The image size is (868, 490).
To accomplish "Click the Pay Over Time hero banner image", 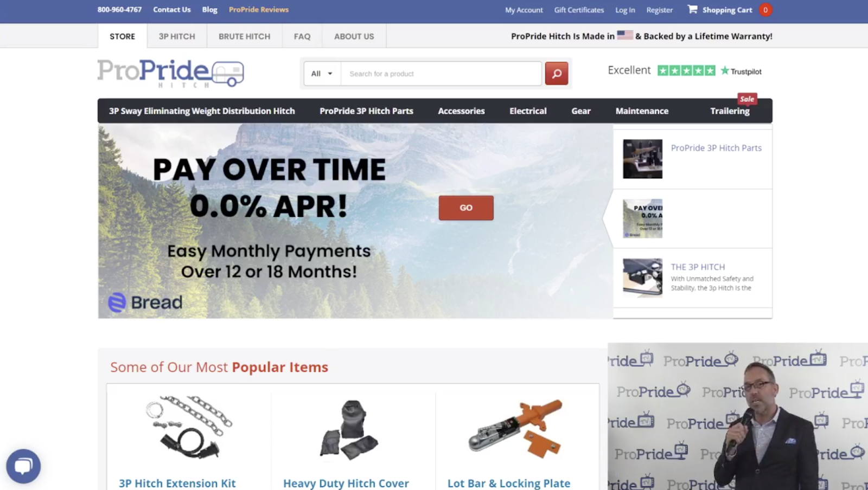I will click(x=355, y=221).
